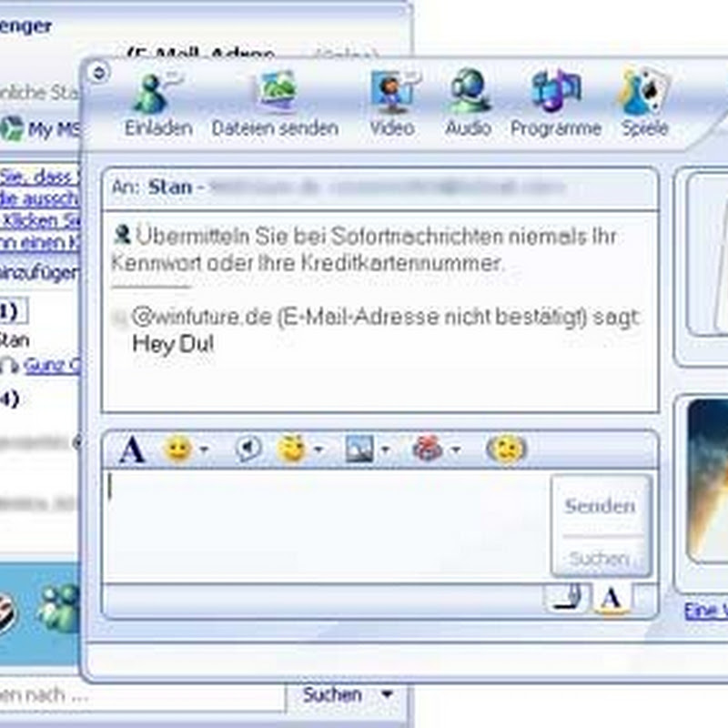Click the MSN butterfly icon in Messenger
The image size is (728, 728).
click(x=59, y=608)
